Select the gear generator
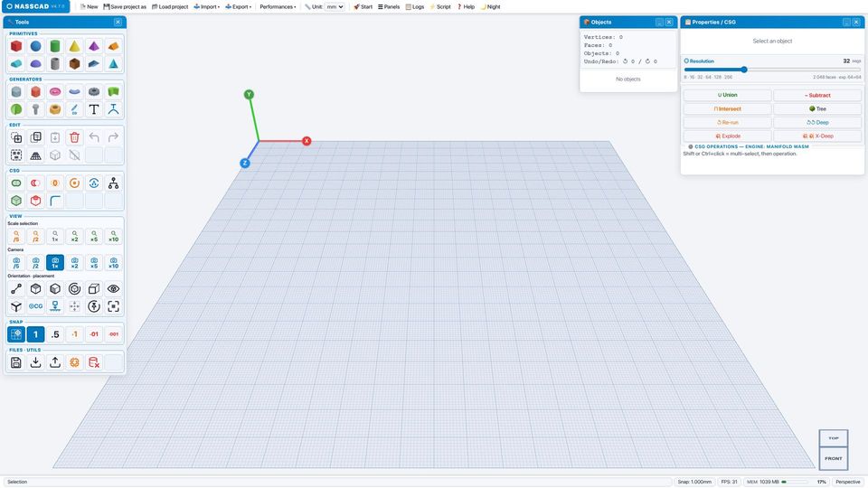 [93, 91]
